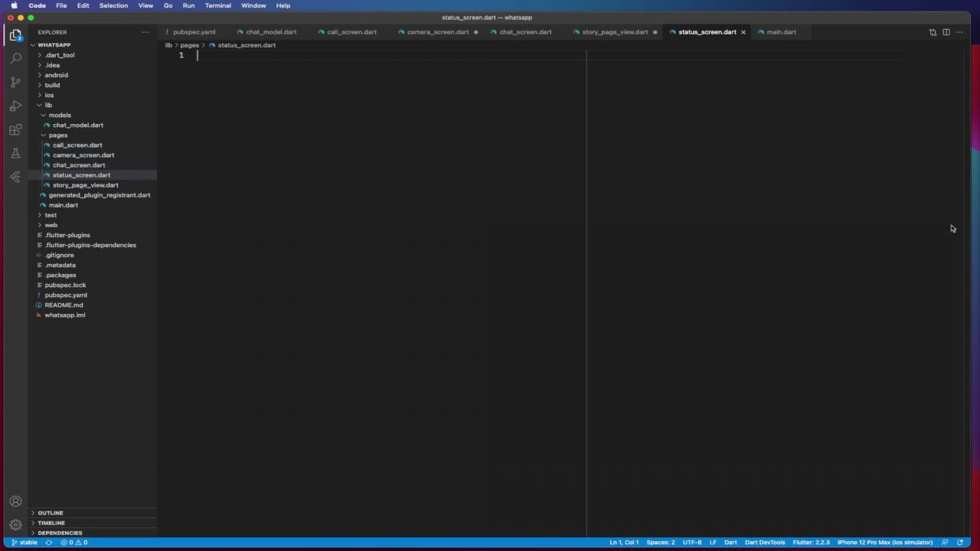Open pubspec.lock in the explorer tree
The width and height of the screenshot is (980, 551).
(x=65, y=285)
